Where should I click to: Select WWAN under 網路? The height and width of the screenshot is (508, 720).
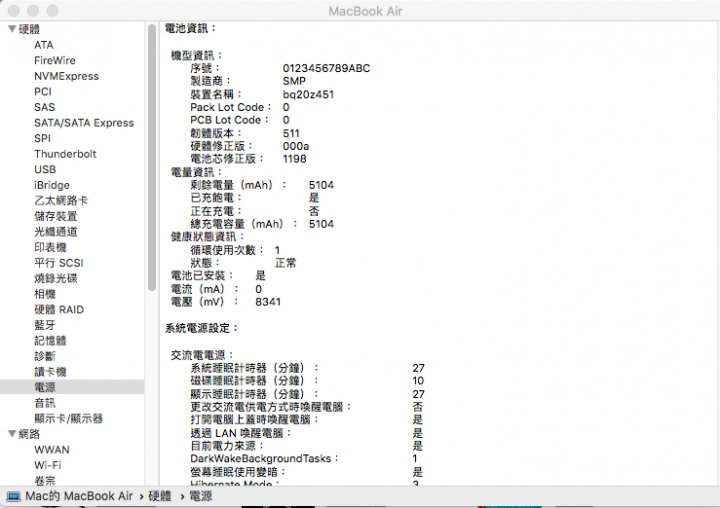click(x=52, y=450)
